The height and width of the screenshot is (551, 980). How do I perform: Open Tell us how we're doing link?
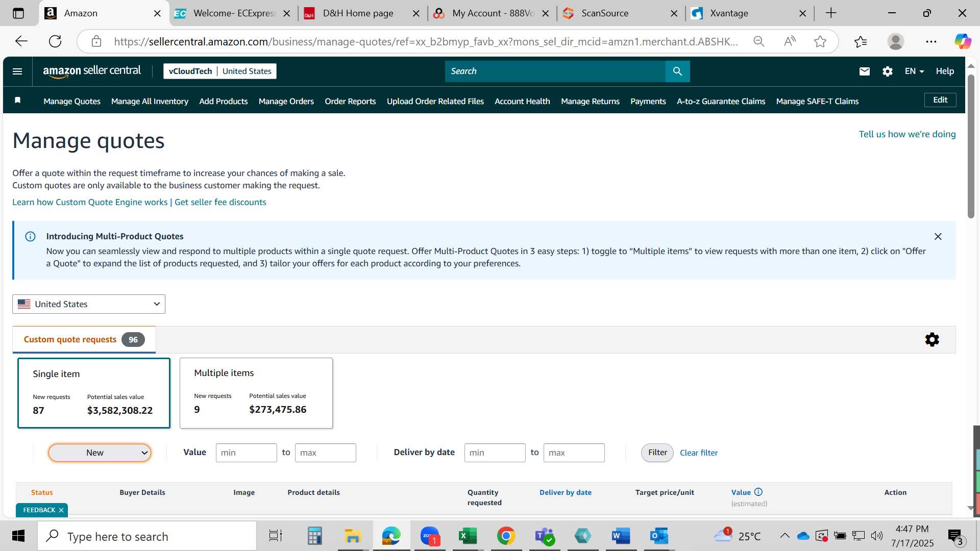point(907,134)
